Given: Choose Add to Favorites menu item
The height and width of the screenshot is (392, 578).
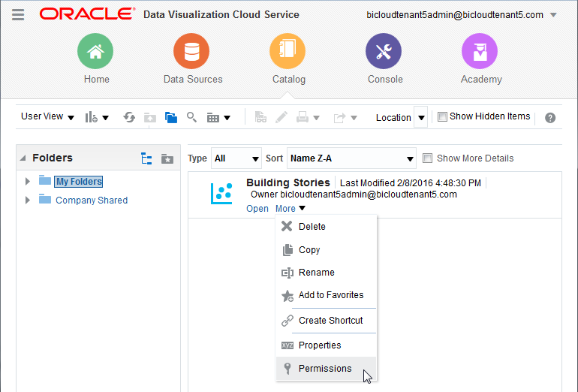Looking at the screenshot, I should pyautogui.click(x=327, y=295).
